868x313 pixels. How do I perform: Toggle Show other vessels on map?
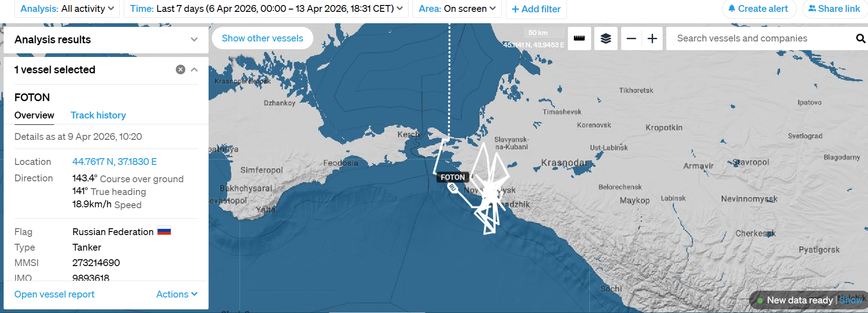(262, 38)
